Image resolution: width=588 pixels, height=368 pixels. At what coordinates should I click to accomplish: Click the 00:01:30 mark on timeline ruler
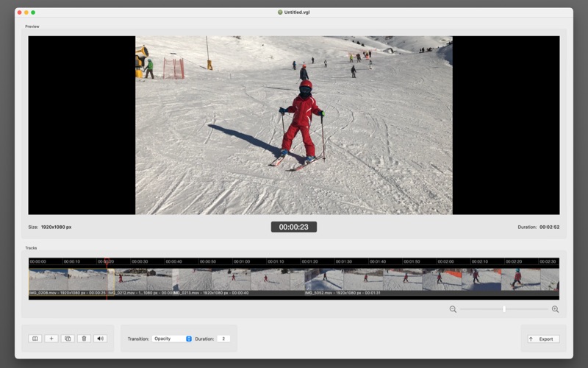pos(343,261)
